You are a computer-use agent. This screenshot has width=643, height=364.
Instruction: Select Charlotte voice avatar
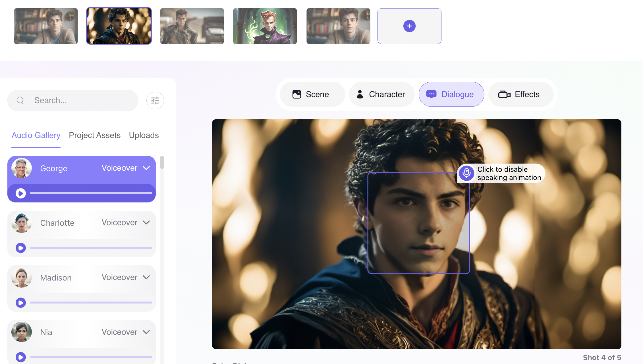(22, 223)
